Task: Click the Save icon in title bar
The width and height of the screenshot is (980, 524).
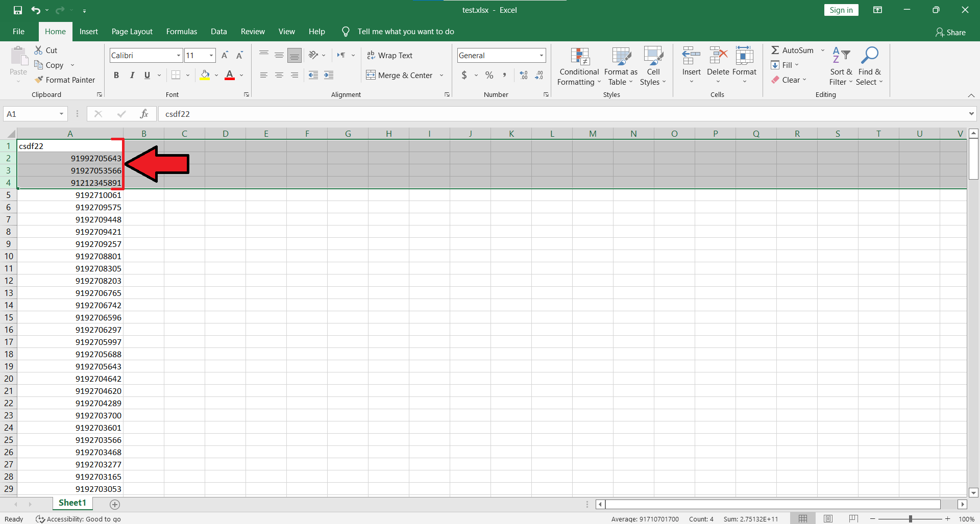Action: click(18, 10)
